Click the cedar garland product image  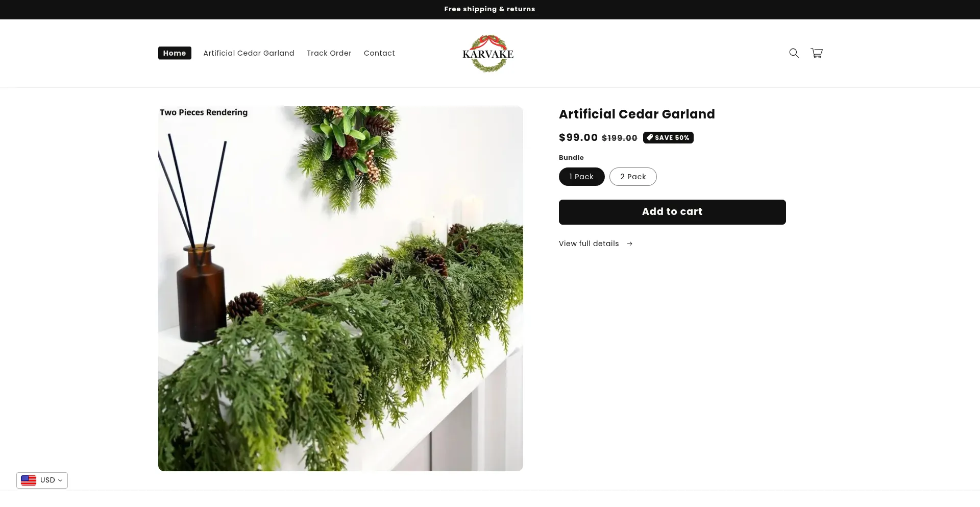click(x=340, y=288)
